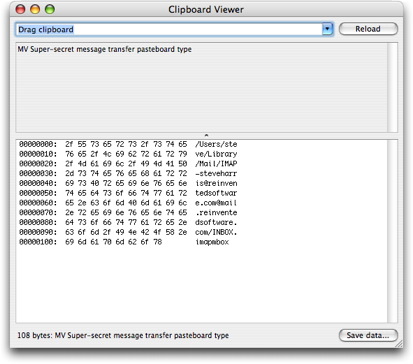Click the upper type list scrollbar
The height and width of the screenshot is (364, 413).
pyautogui.click(x=393, y=87)
